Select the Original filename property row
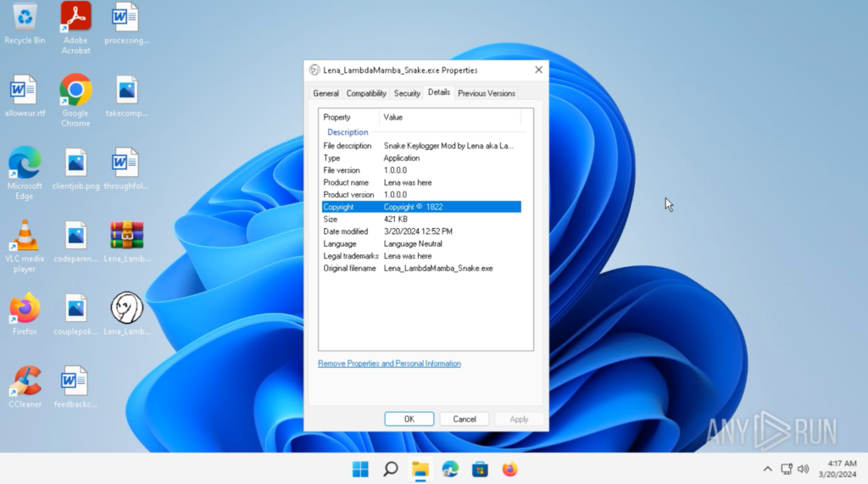This screenshot has width=868, height=484. coord(420,268)
